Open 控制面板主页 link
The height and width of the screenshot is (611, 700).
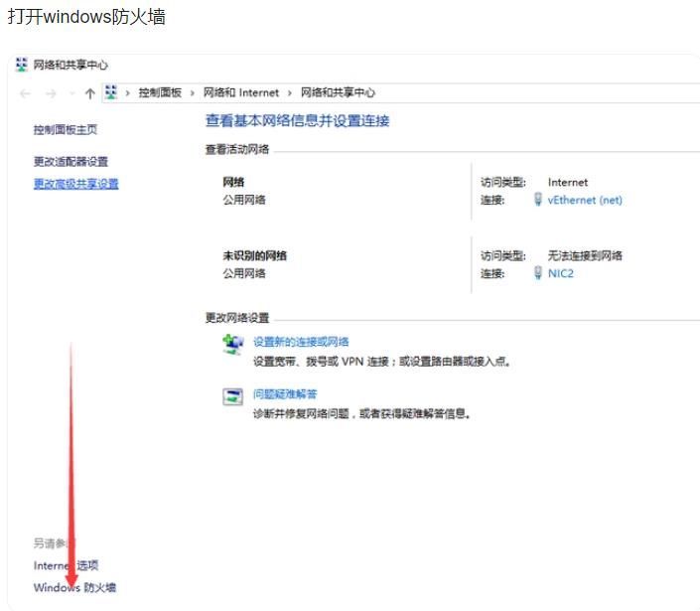click(x=66, y=129)
